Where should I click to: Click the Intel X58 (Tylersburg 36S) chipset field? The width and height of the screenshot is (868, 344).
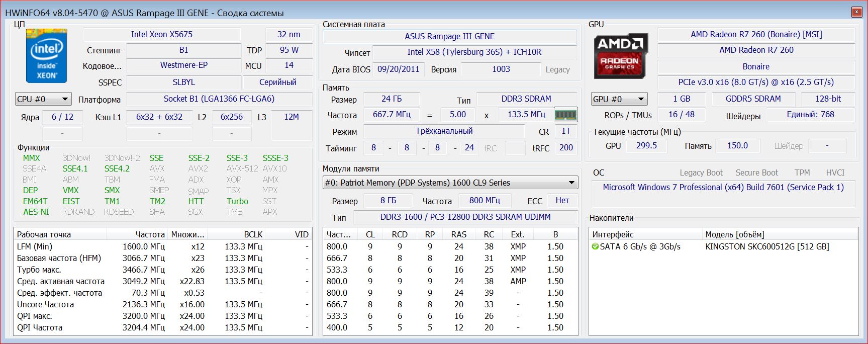(474, 52)
